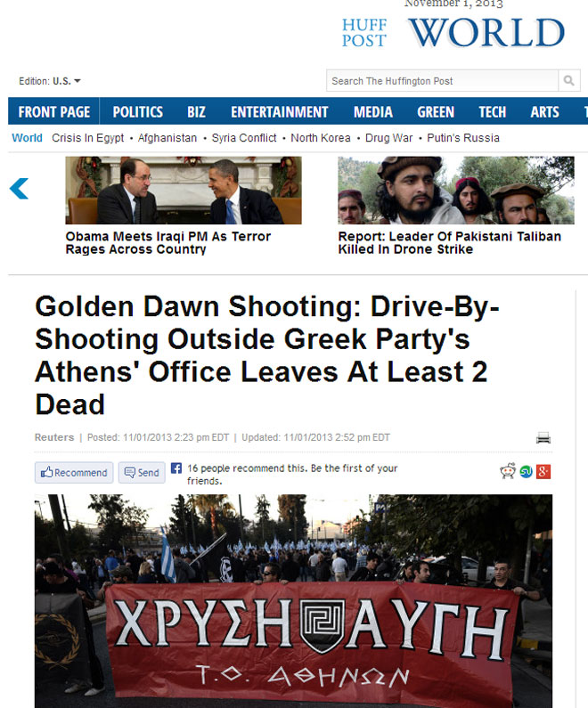Go to the Front Page tab

pyautogui.click(x=54, y=112)
